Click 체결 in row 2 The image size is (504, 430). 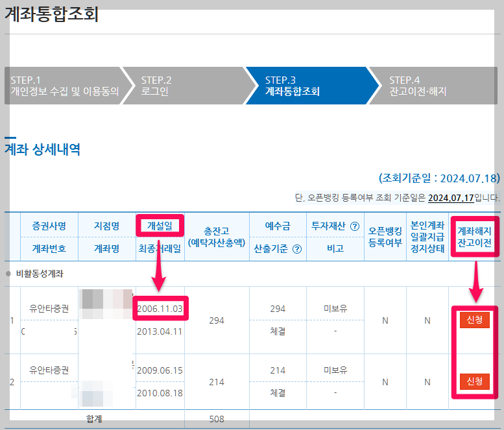click(278, 393)
